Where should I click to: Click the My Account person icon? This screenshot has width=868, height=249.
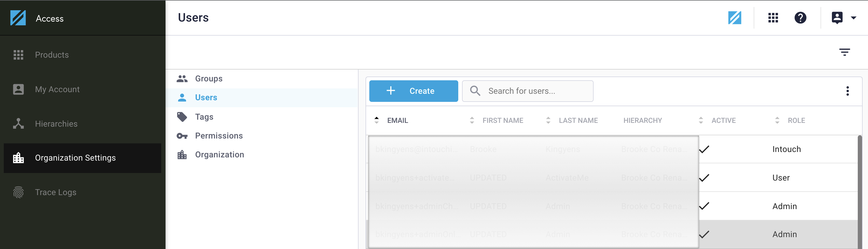pos(18,89)
